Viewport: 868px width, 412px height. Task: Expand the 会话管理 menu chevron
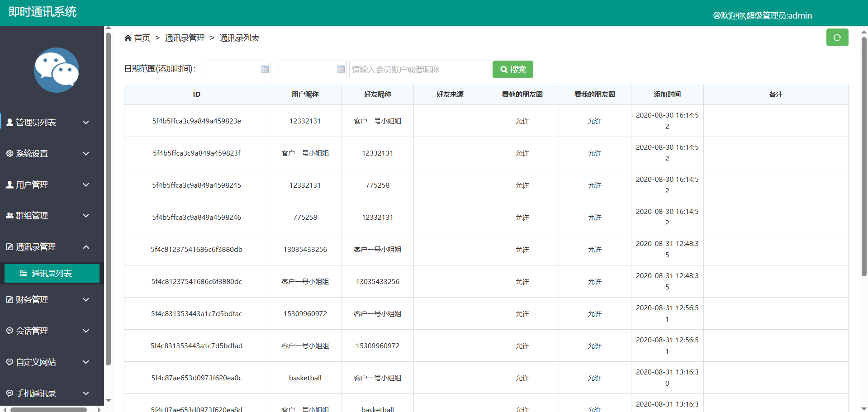[x=86, y=331]
